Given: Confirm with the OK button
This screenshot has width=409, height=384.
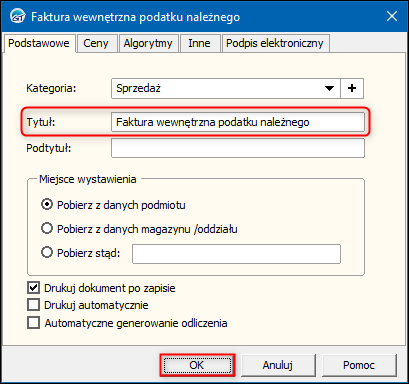Looking at the screenshot, I should tap(197, 365).
